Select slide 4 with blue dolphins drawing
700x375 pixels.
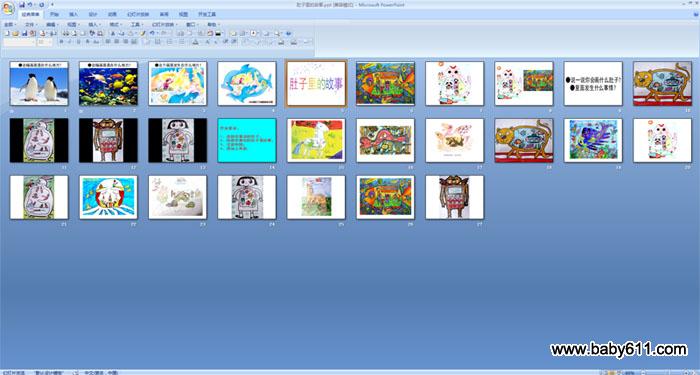[247, 83]
